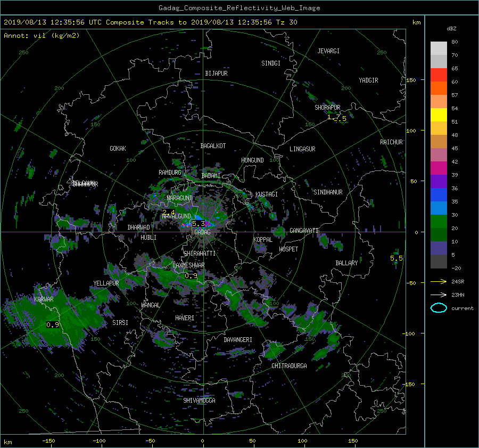Pick the magenta 39-42 dBZ legend swatch
The width and height of the screenshot is (479, 448).
pyautogui.click(x=439, y=168)
